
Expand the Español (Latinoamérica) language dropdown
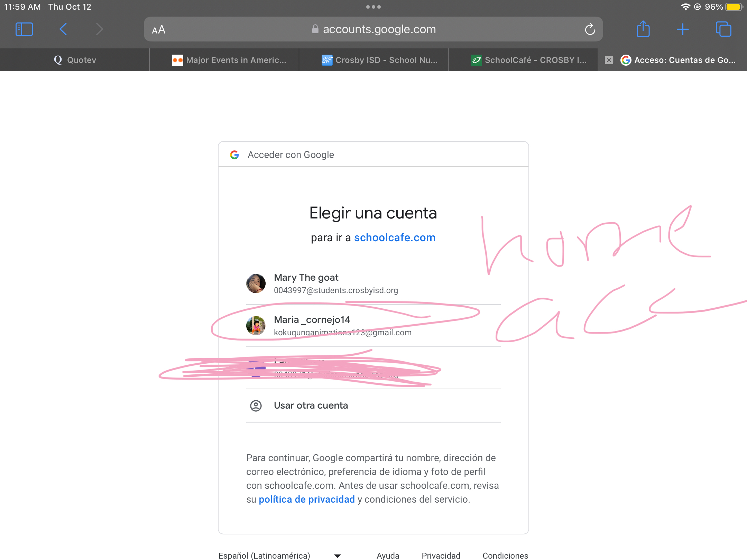pyautogui.click(x=279, y=555)
